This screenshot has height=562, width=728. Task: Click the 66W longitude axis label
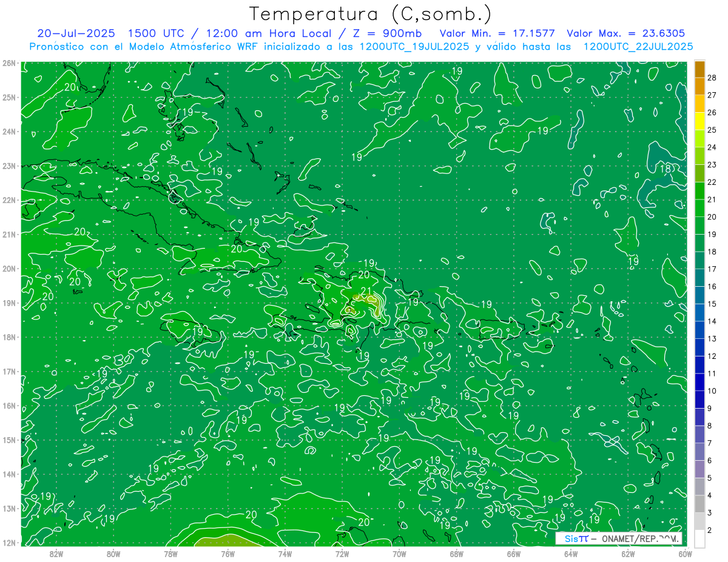tap(513, 554)
